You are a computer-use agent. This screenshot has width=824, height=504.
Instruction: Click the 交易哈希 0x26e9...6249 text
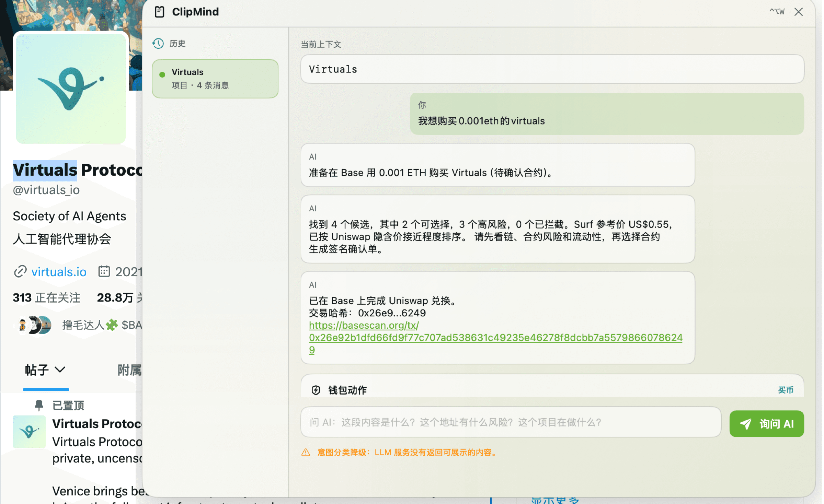367,313
